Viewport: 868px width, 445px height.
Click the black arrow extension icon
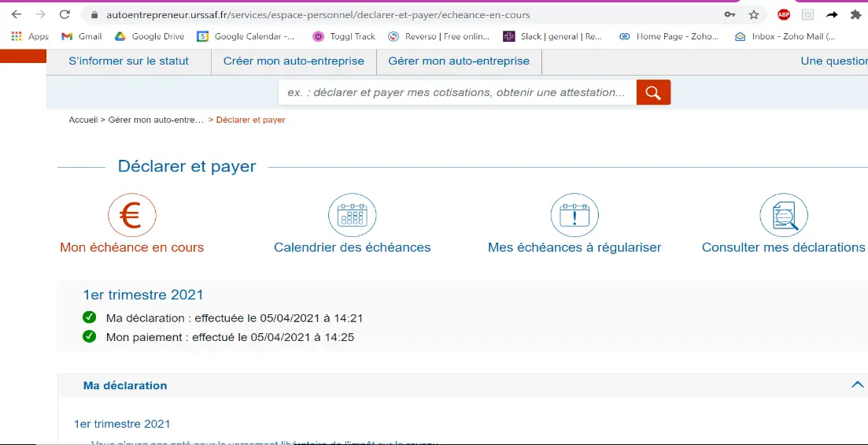click(832, 15)
